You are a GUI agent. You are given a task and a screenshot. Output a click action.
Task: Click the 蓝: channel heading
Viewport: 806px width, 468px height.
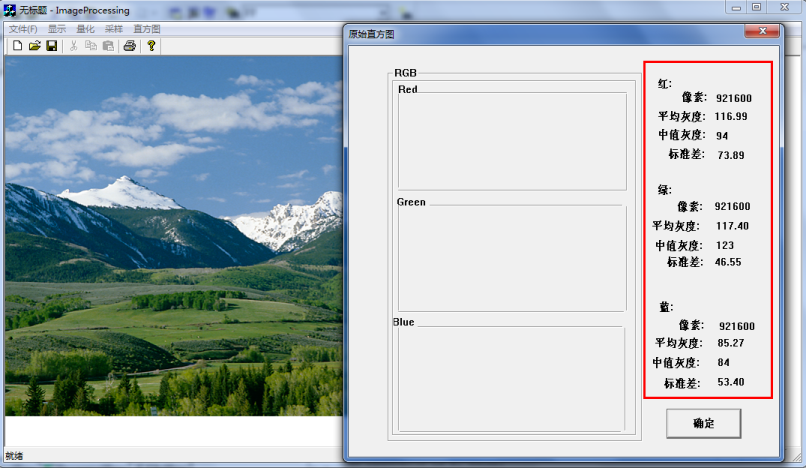[666, 307]
